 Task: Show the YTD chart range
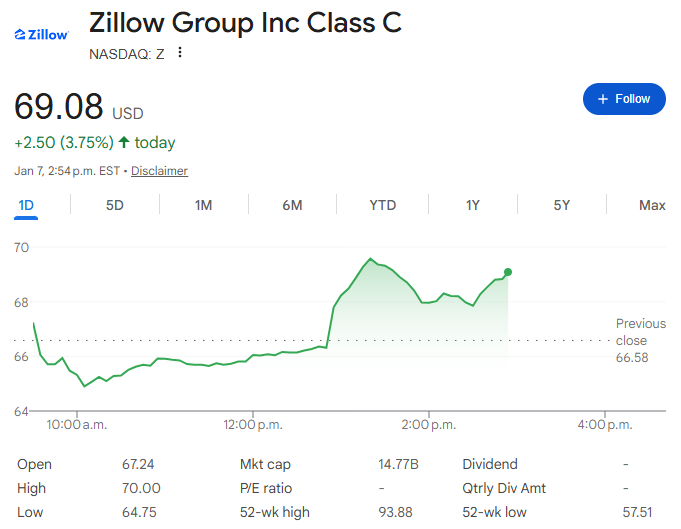[x=382, y=205]
